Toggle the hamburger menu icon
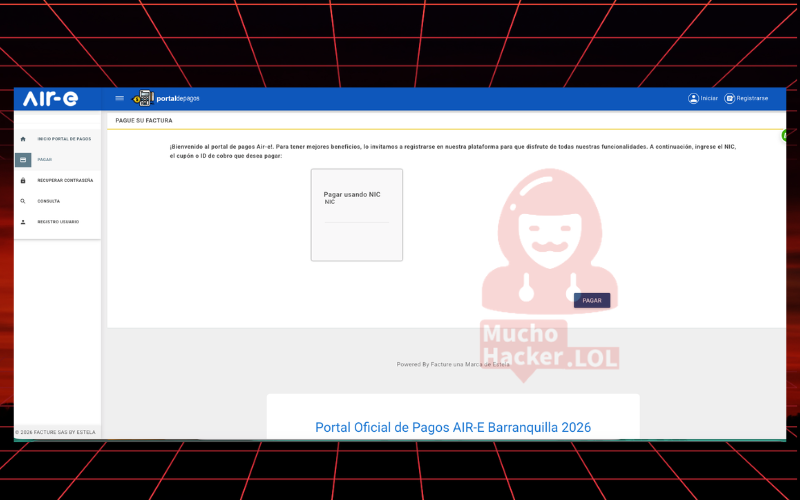 [x=119, y=98]
